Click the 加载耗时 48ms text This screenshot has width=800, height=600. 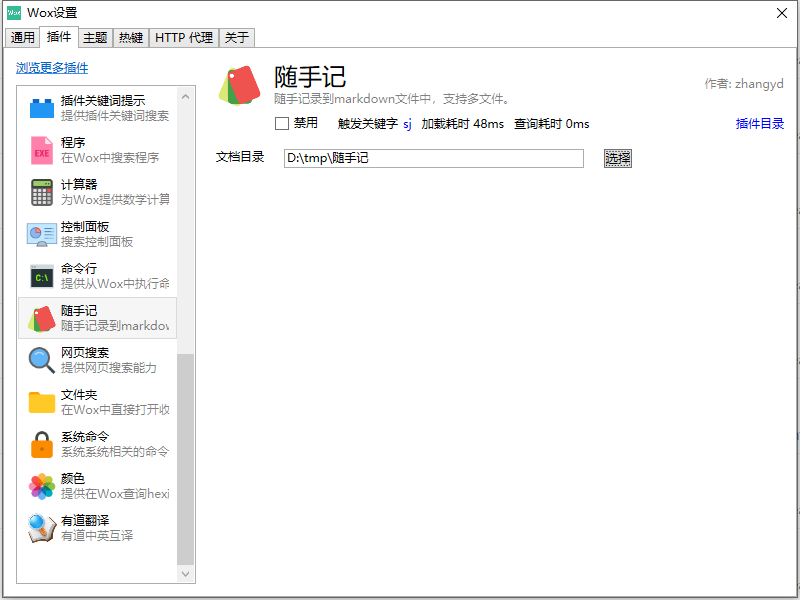point(463,124)
